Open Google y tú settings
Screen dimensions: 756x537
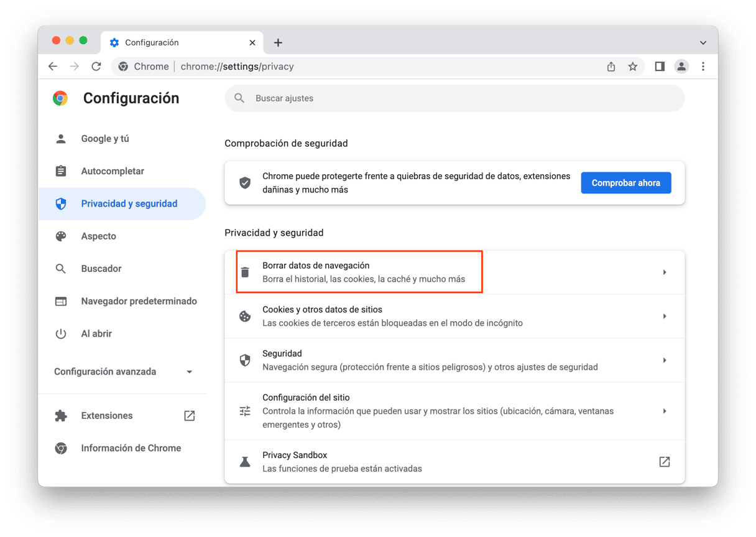pyautogui.click(x=122, y=139)
